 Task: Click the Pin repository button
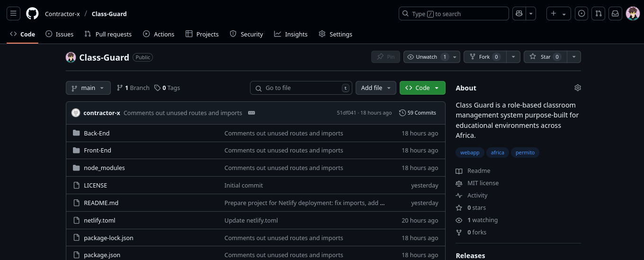click(x=385, y=57)
